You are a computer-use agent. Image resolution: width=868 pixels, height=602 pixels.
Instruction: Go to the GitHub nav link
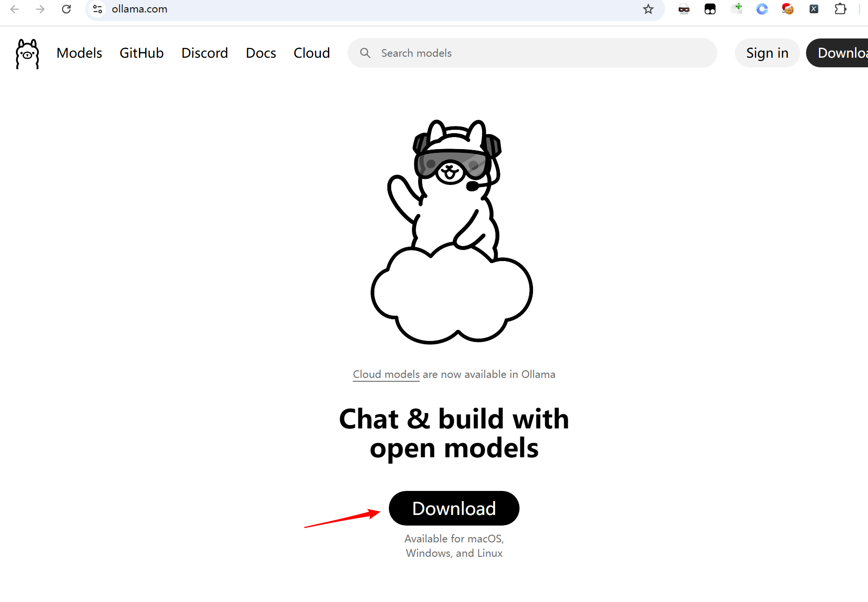click(x=141, y=53)
